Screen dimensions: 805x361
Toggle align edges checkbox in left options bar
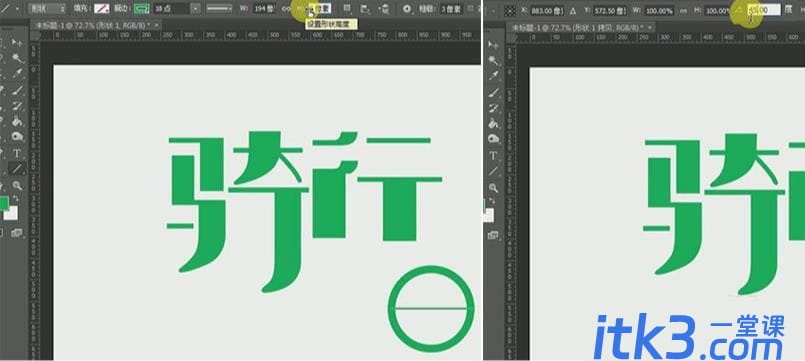pyautogui.click(x=470, y=8)
